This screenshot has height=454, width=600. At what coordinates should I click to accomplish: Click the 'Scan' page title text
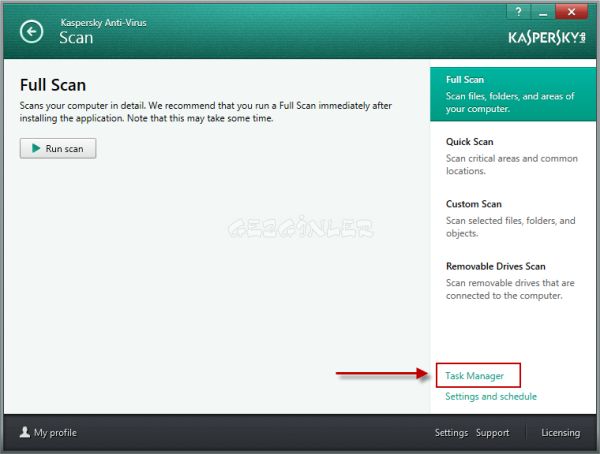pos(76,38)
